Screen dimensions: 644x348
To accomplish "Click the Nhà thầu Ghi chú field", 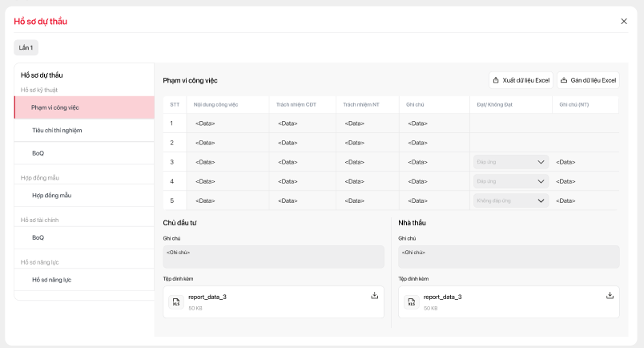I will [509, 257].
